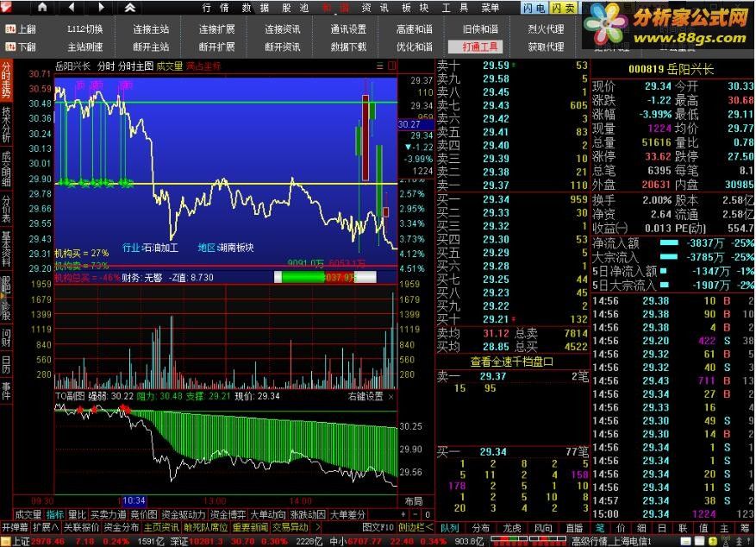Open the 菜单 menu
The width and height of the screenshot is (756, 547).
click(x=490, y=8)
